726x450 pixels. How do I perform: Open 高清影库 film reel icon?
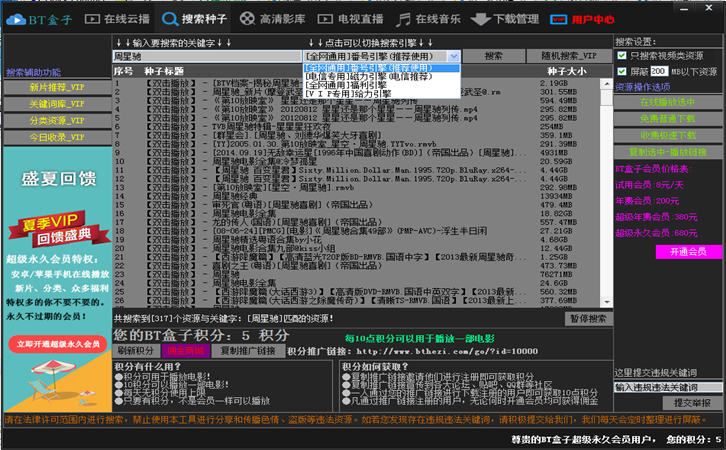[247, 19]
